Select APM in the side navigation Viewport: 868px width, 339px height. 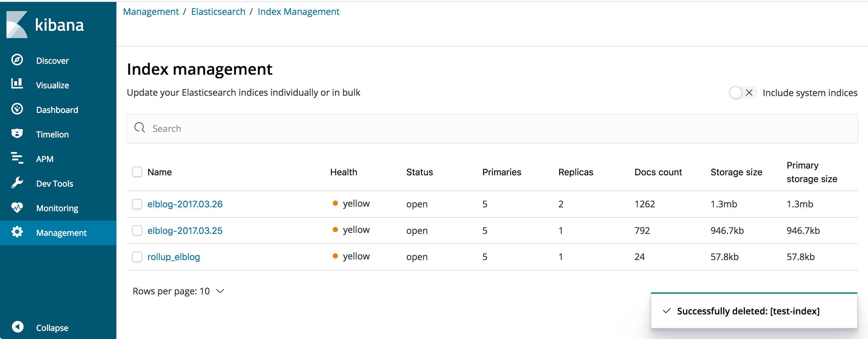[45, 159]
